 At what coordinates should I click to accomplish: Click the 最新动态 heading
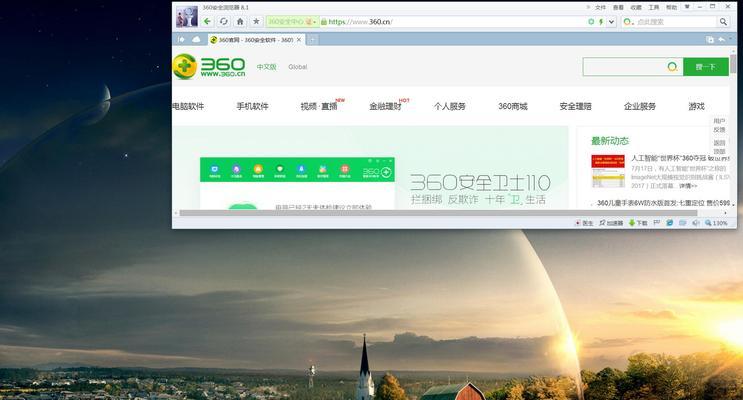pos(610,141)
